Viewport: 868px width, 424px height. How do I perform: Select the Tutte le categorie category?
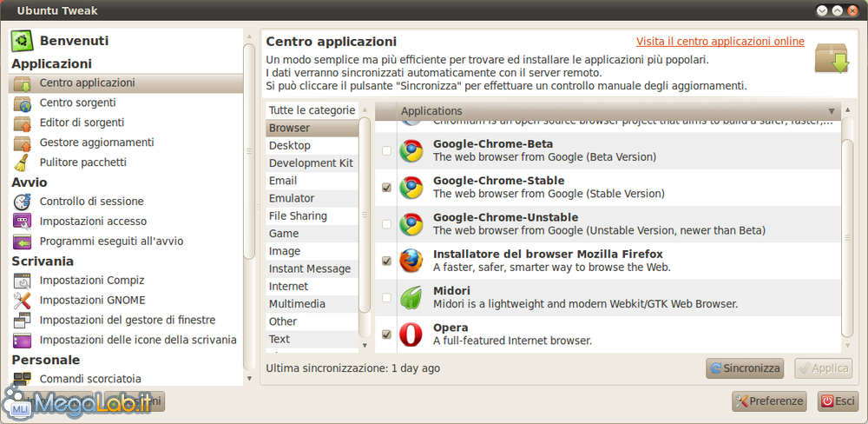(x=312, y=110)
